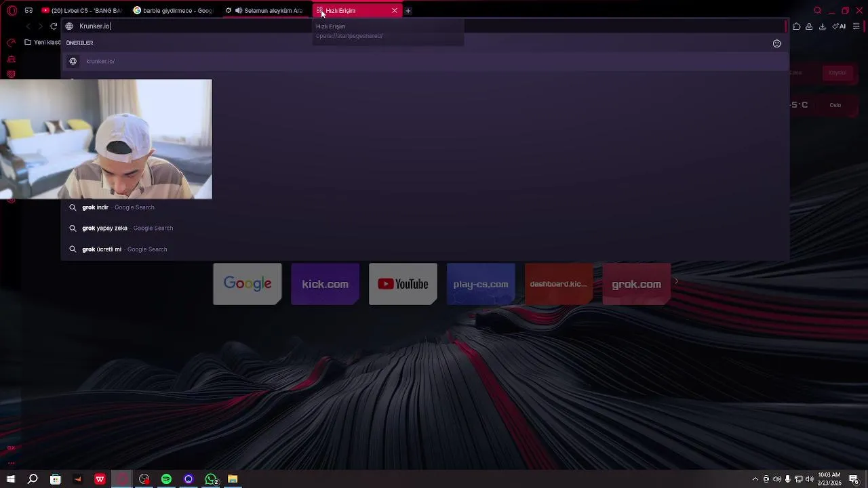Viewport: 868px width, 488px height.
Task: Open the YouTube speed dial tile
Action: click(x=403, y=284)
